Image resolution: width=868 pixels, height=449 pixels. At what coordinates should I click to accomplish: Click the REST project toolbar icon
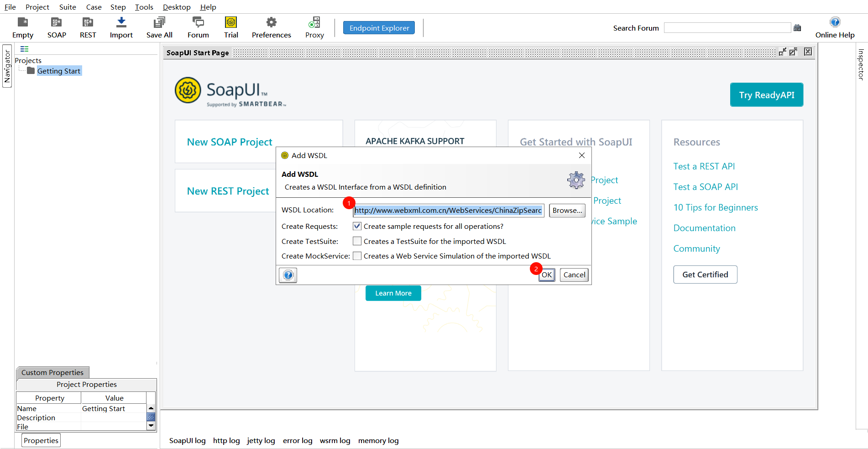(88, 28)
